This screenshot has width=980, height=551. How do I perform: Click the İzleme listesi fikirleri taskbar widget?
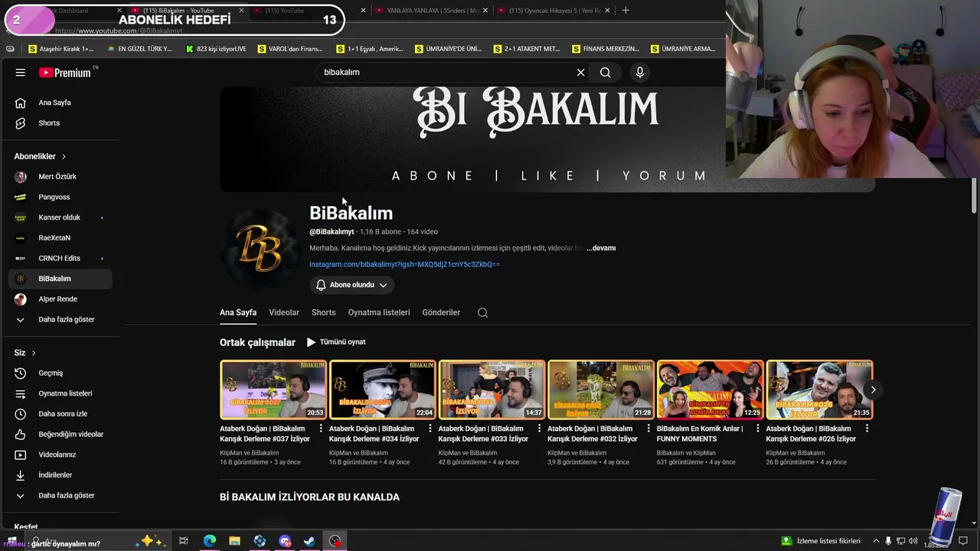click(821, 541)
